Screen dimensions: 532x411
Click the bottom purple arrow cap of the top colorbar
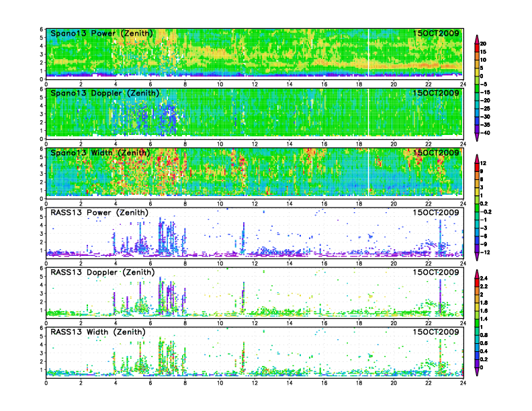(477, 138)
